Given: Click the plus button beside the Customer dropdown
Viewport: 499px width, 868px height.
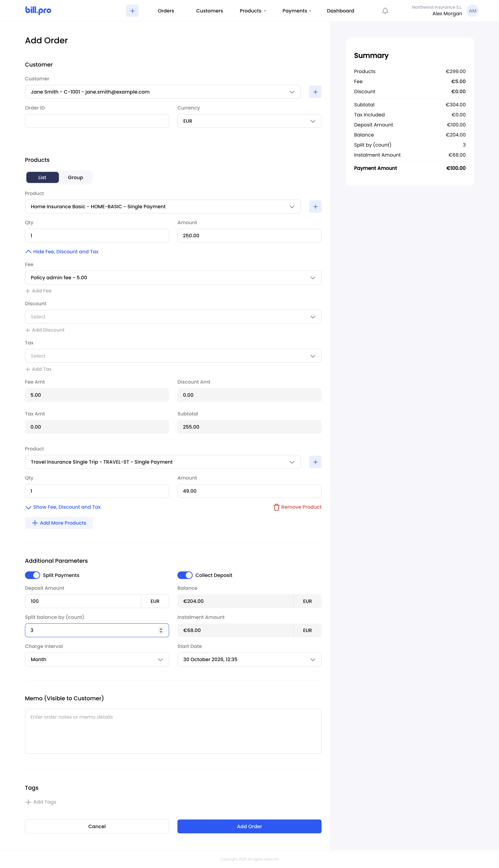Looking at the screenshot, I should (x=315, y=92).
